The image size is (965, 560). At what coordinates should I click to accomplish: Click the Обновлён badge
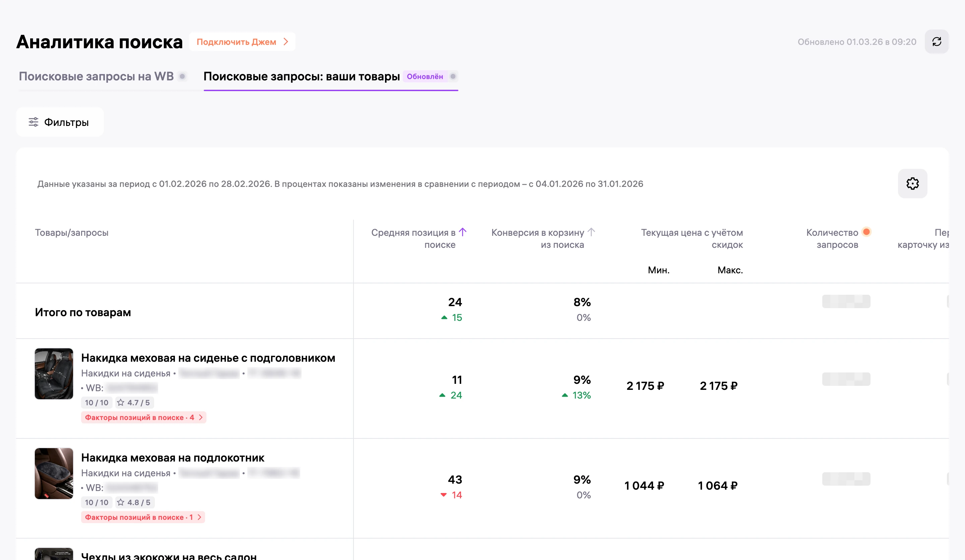[425, 77]
